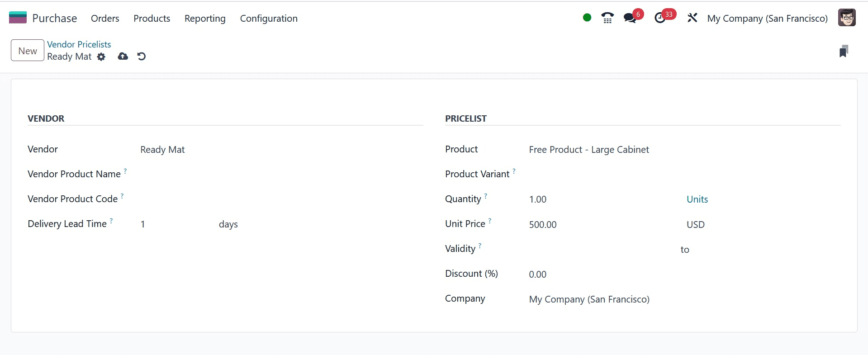Click the Purchase app logo icon
The height and width of the screenshot is (355, 868).
(18, 18)
